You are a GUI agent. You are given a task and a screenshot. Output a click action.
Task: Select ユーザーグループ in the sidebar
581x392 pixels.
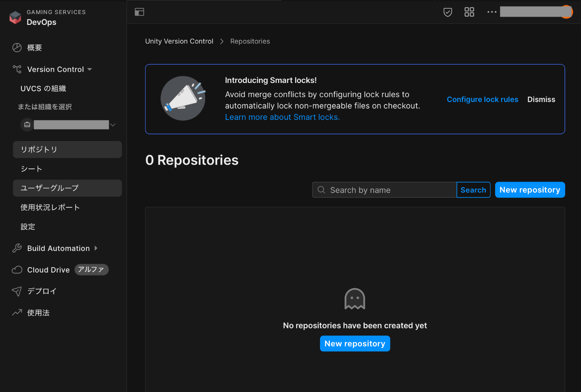[67, 188]
